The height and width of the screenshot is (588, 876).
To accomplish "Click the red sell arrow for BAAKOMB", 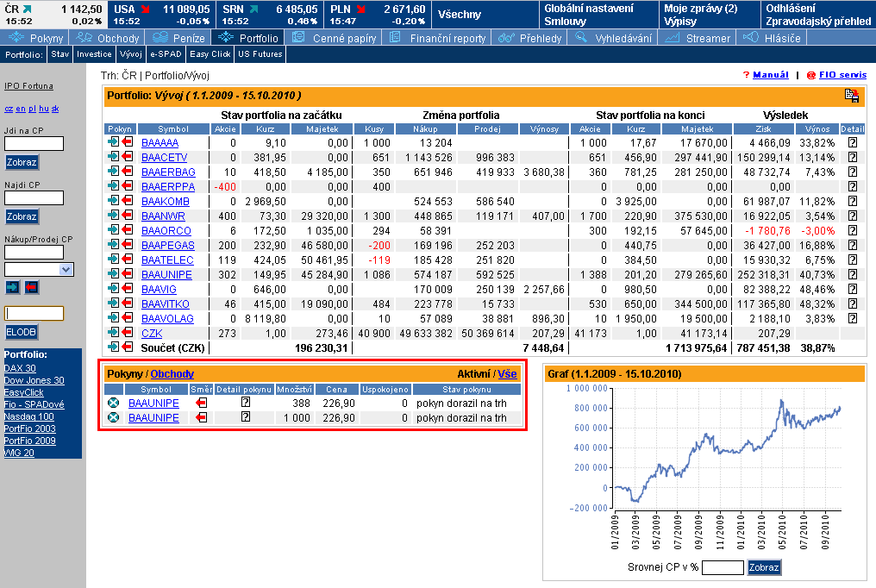I will pyautogui.click(x=128, y=201).
